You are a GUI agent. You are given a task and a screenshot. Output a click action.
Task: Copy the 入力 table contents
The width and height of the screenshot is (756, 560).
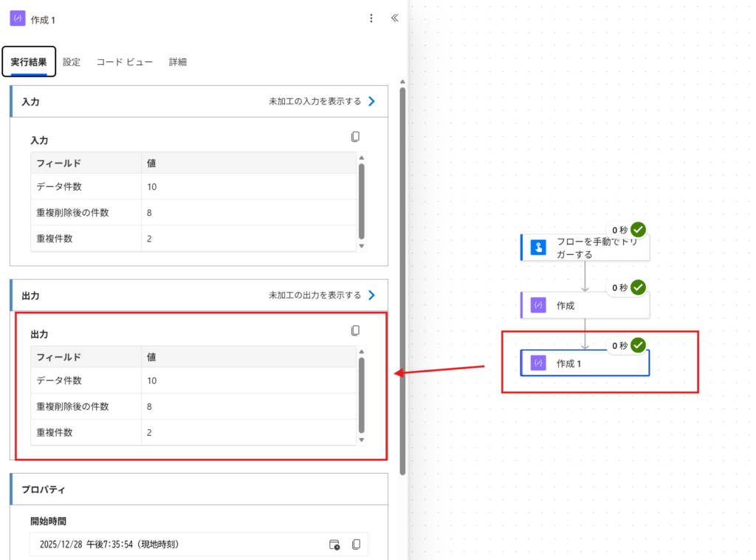pos(355,137)
